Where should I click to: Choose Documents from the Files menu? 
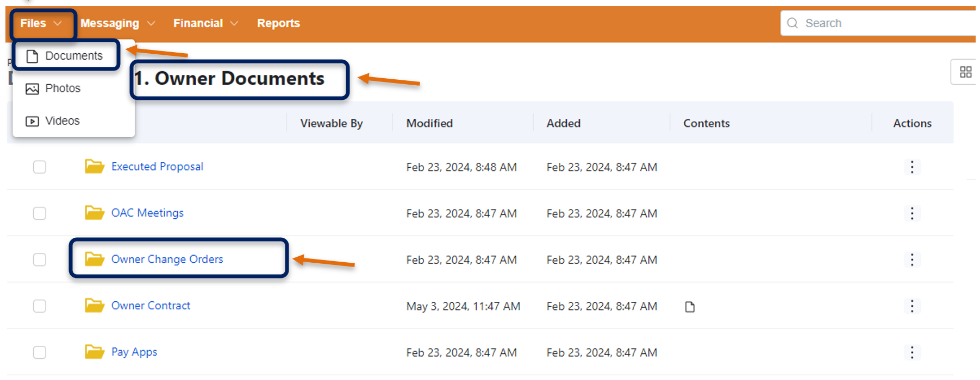click(x=75, y=55)
